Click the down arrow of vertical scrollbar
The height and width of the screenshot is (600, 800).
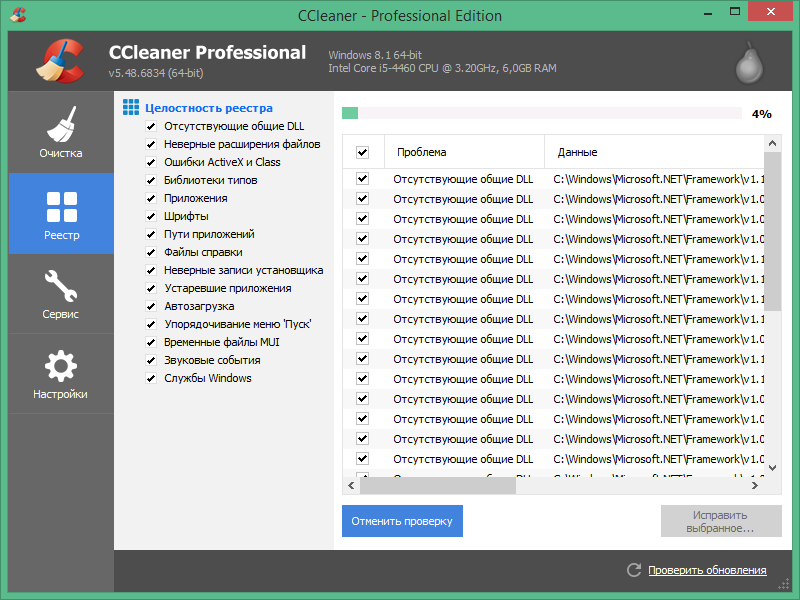(772, 467)
